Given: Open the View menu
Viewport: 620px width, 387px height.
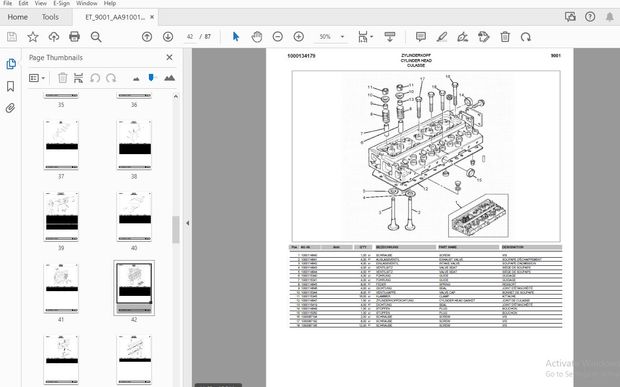Looking at the screenshot, I should [x=40, y=3].
